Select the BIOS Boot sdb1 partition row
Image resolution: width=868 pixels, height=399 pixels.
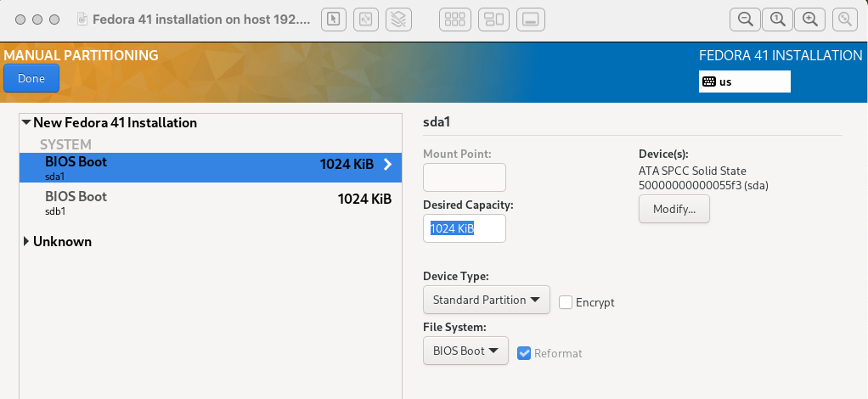pyautogui.click(x=211, y=203)
